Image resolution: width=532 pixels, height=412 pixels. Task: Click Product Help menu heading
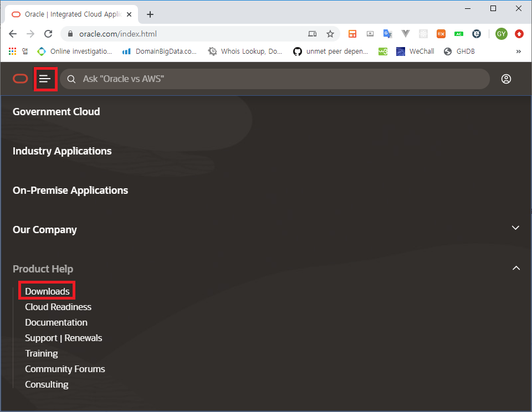43,269
